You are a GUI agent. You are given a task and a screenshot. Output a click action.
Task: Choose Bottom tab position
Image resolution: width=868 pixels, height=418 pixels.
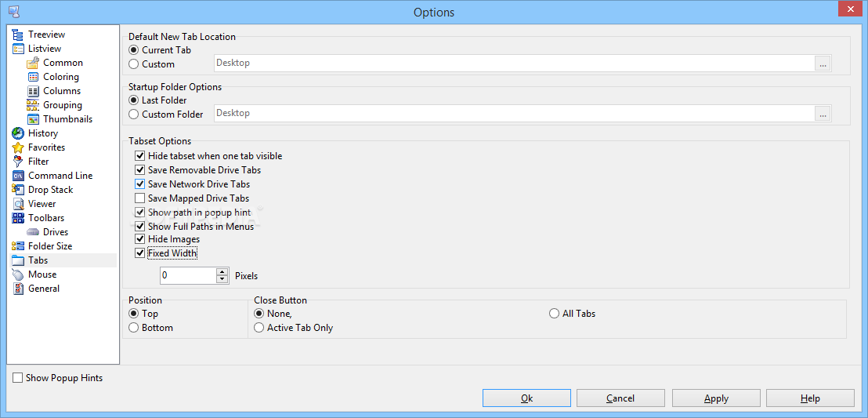pyautogui.click(x=133, y=328)
